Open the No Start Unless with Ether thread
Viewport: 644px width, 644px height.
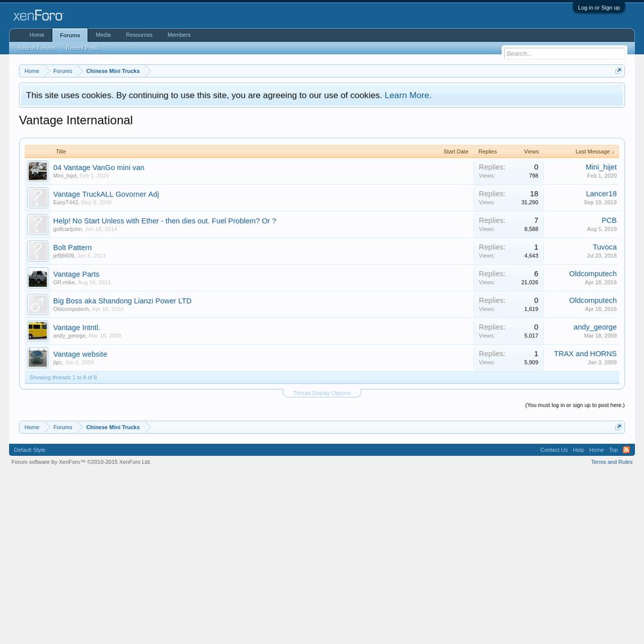click(x=164, y=221)
